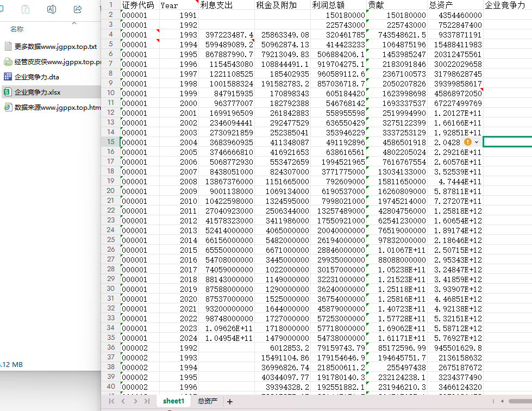Click the cell with value 4.7444E+11
Image resolution: width=532 pixels, height=411 pixels.
pyautogui.click(x=455, y=182)
